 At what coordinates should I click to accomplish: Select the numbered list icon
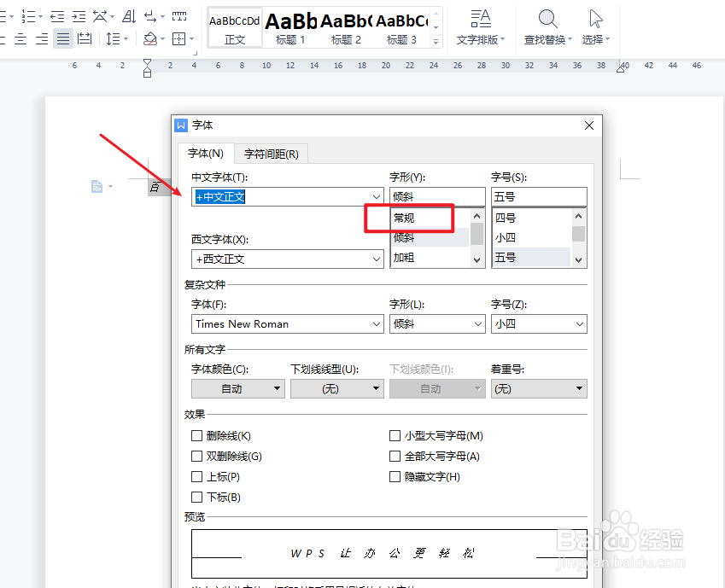[x=30, y=15]
